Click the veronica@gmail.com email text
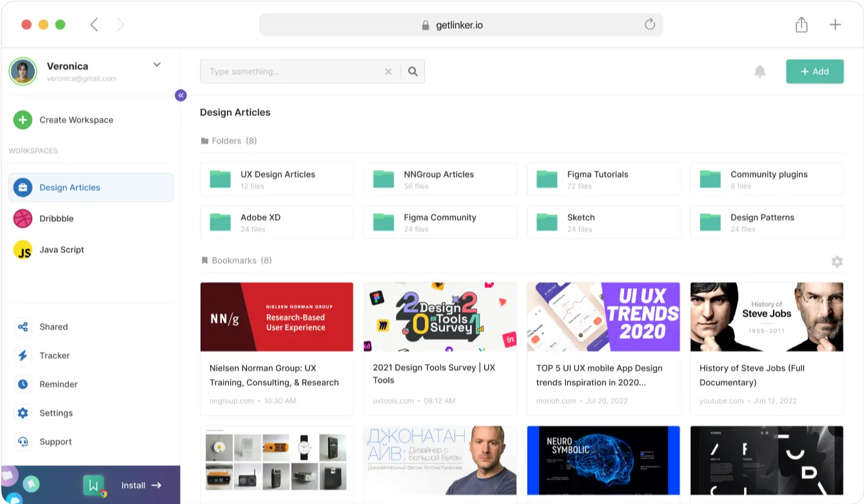Image resolution: width=864 pixels, height=504 pixels. click(82, 79)
